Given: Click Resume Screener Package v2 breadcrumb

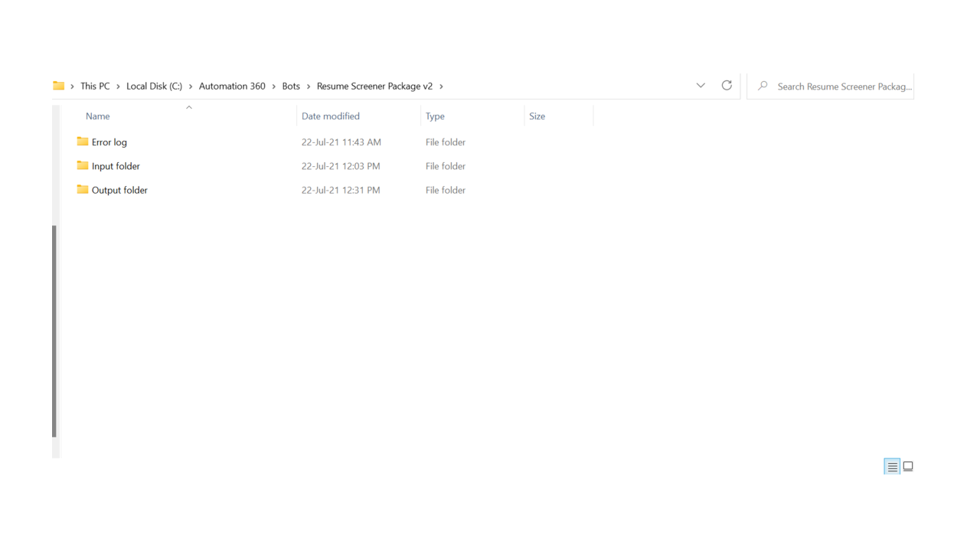Looking at the screenshot, I should click(x=374, y=86).
